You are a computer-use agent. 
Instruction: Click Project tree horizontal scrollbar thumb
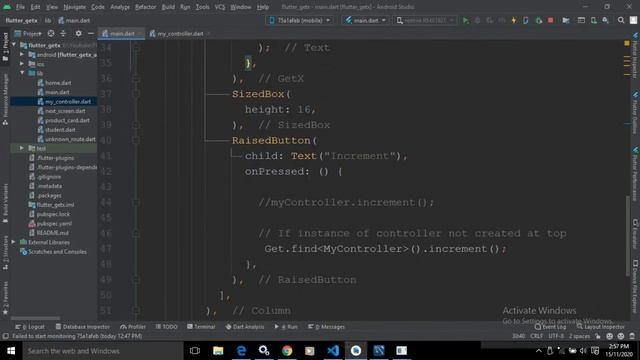pos(36,318)
